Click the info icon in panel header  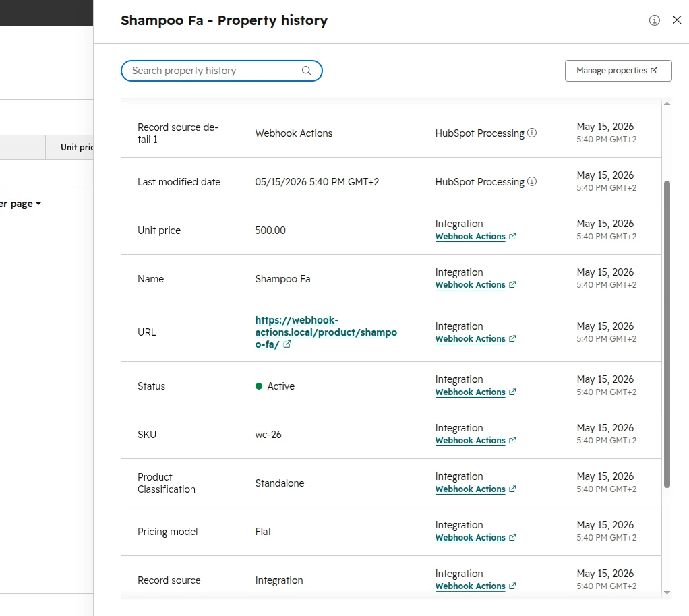[655, 20]
